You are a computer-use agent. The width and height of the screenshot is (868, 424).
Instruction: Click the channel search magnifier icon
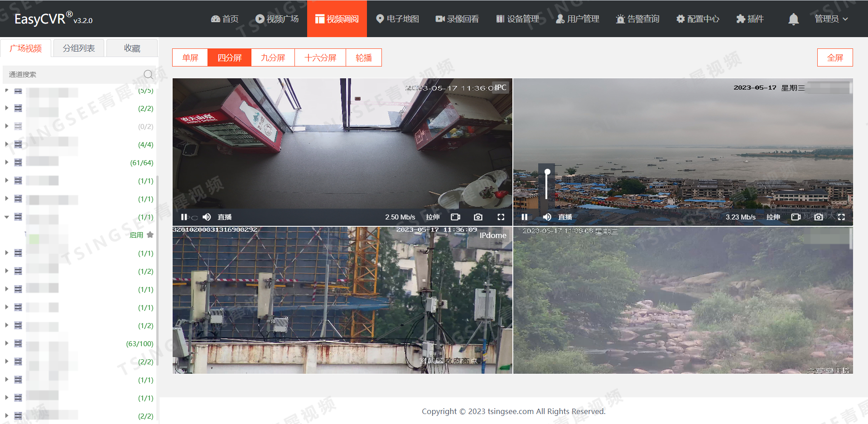(x=148, y=74)
